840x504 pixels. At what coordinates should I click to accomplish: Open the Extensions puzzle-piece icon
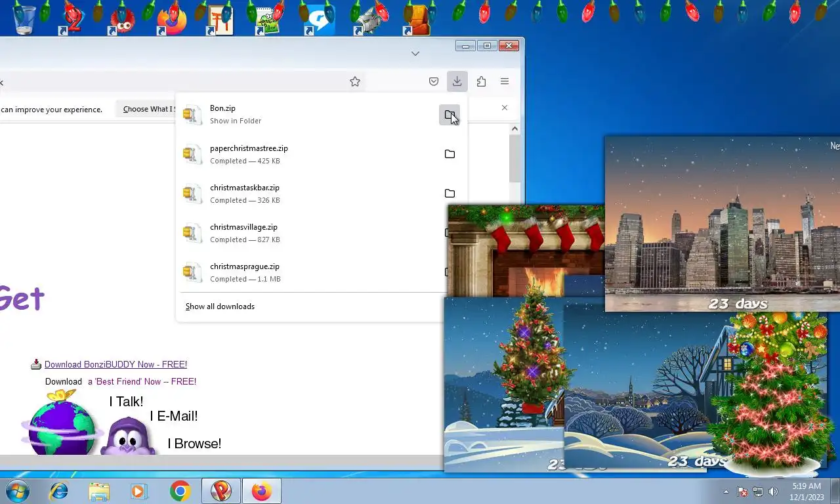coord(481,81)
